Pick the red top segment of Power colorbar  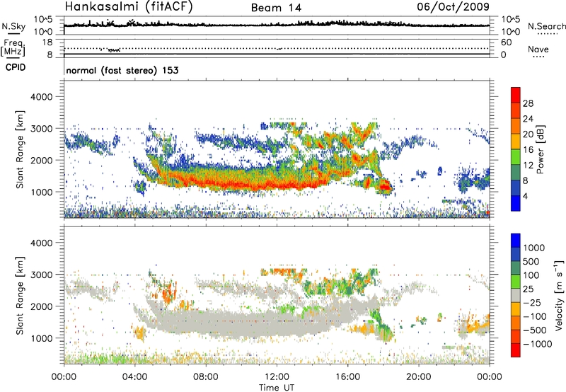pos(516,95)
